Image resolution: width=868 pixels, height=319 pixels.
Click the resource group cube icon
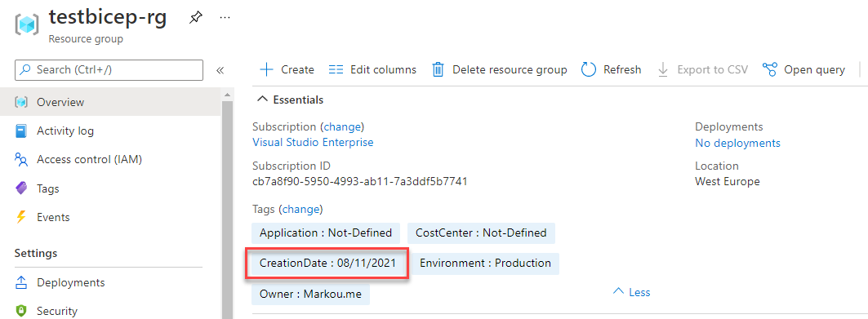pyautogui.click(x=27, y=24)
